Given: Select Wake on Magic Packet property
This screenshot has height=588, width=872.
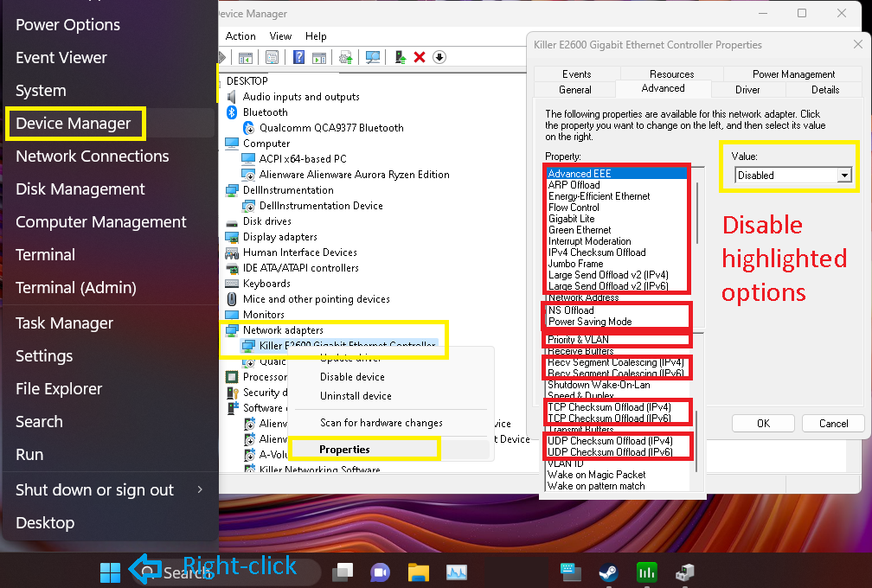Looking at the screenshot, I should [x=596, y=475].
